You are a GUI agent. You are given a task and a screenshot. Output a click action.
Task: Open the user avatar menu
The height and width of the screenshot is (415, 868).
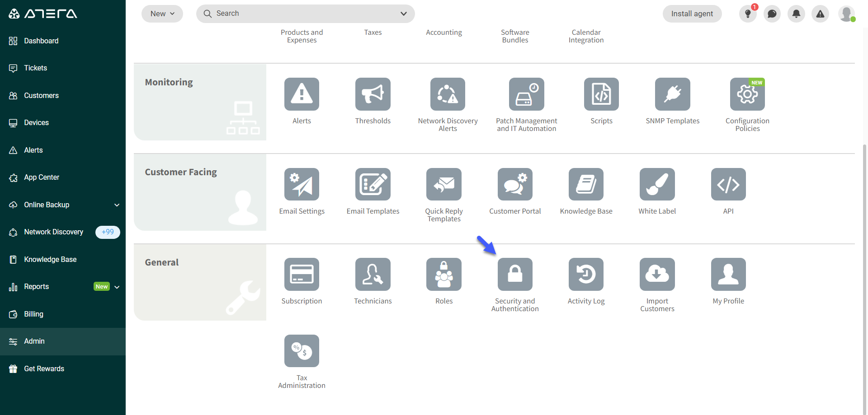[846, 14]
